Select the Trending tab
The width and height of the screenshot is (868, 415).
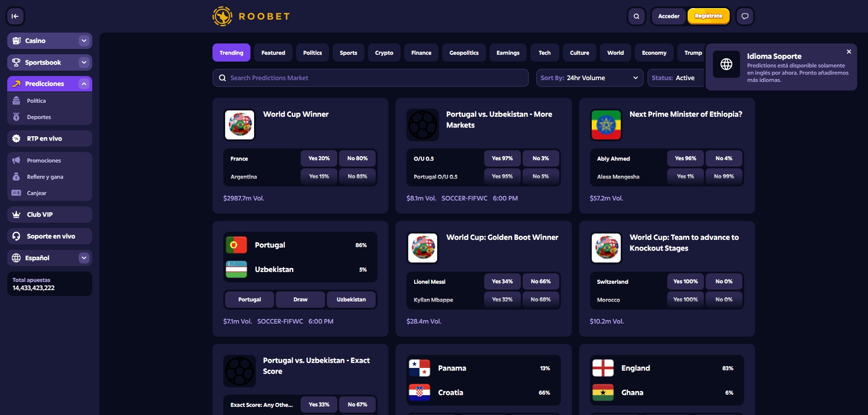[x=231, y=52]
